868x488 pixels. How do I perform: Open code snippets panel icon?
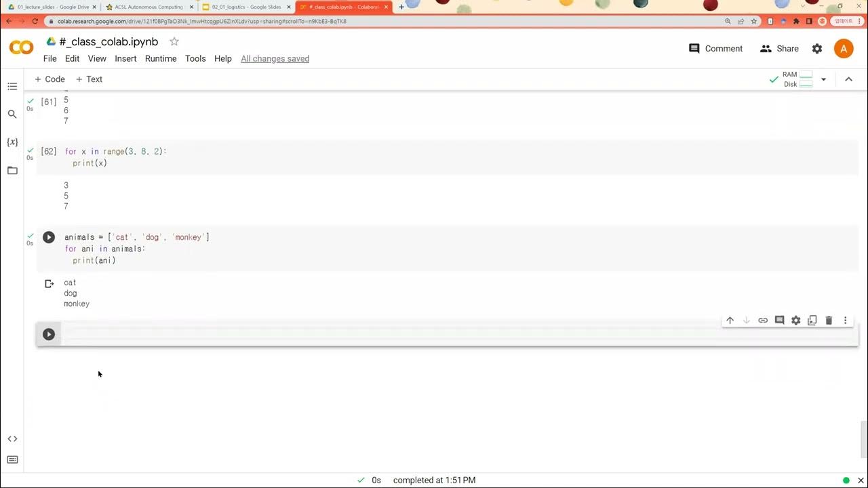12,439
